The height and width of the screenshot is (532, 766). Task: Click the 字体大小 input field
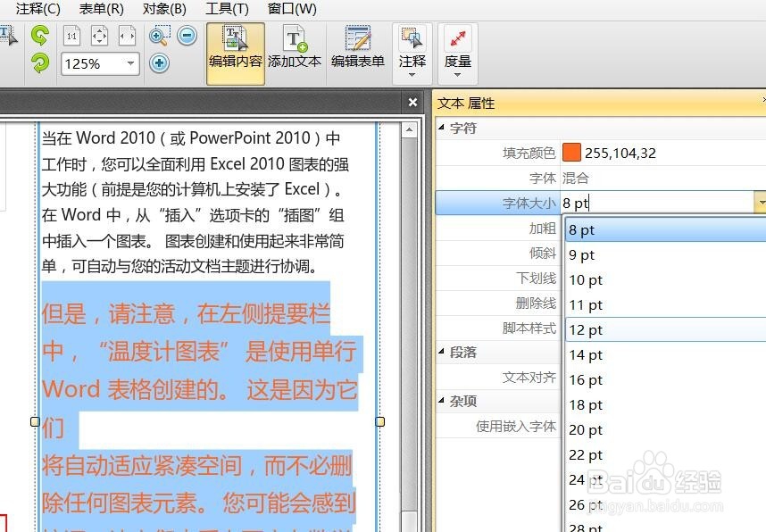[658, 203]
